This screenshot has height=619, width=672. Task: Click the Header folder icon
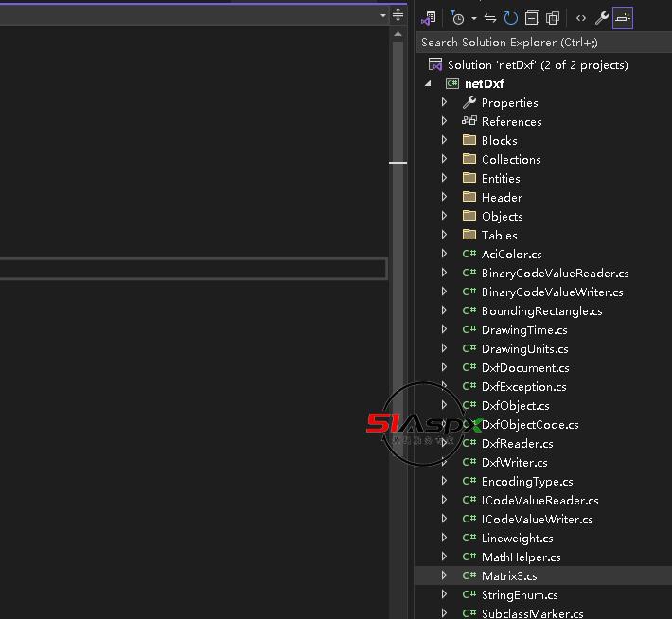coord(469,196)
